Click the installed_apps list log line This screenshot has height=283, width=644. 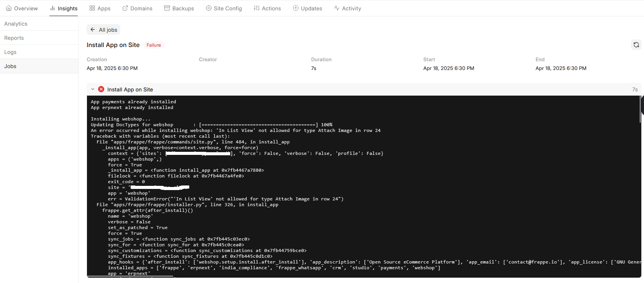point(274,268)
